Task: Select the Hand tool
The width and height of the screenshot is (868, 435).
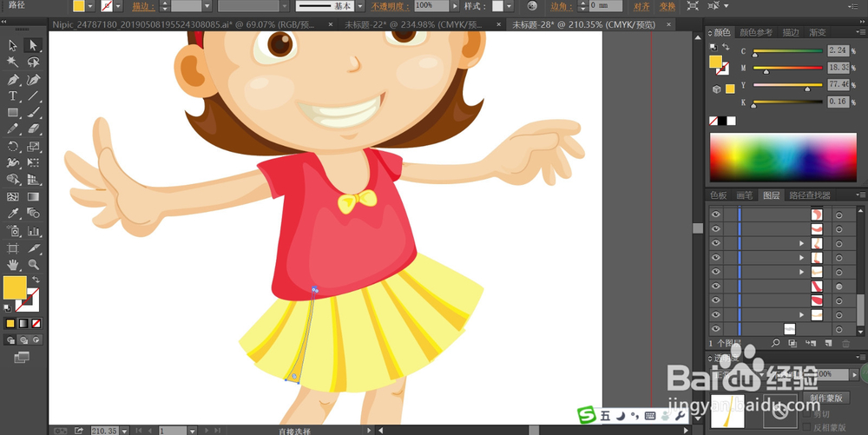Action: pyautogui.click(x=13, y=265)
